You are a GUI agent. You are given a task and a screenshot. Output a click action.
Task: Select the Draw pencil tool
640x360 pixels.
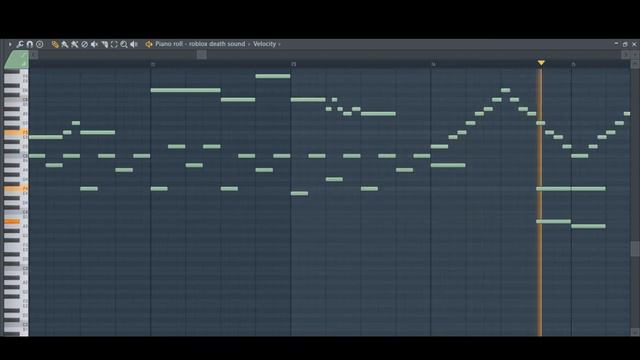[55, 44]
